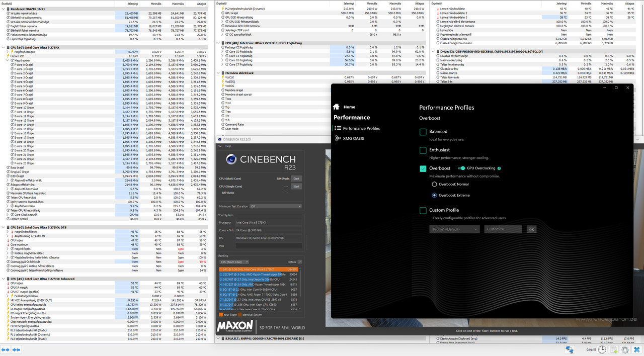The image size is (644, 356).
Task: Click the HWiNFO expand right arrows icon
Action: (x=16, y=349)
